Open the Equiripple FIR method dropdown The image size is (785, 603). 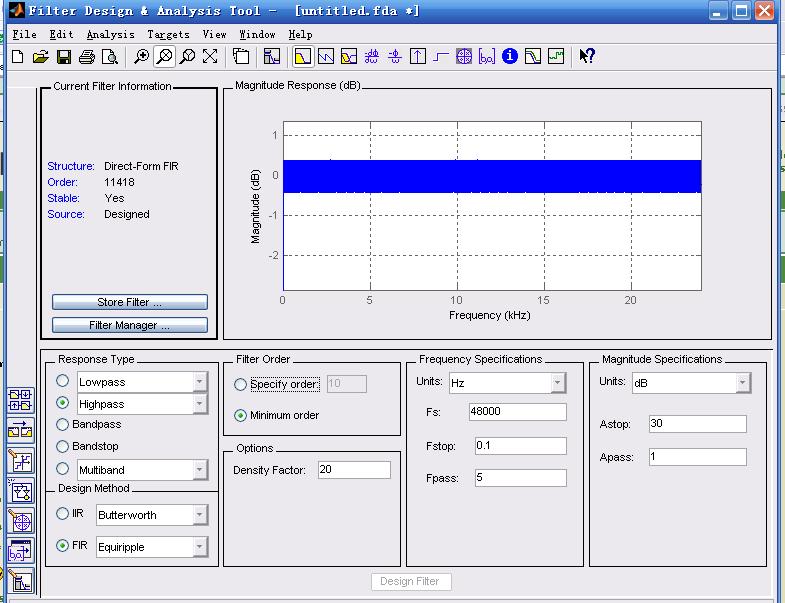pos(200,546)
